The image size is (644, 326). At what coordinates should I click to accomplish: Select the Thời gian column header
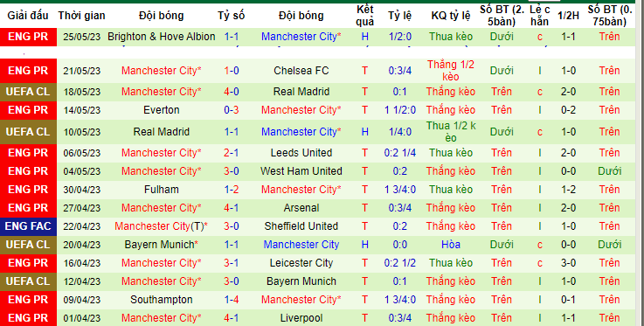[x=81, y=16]
